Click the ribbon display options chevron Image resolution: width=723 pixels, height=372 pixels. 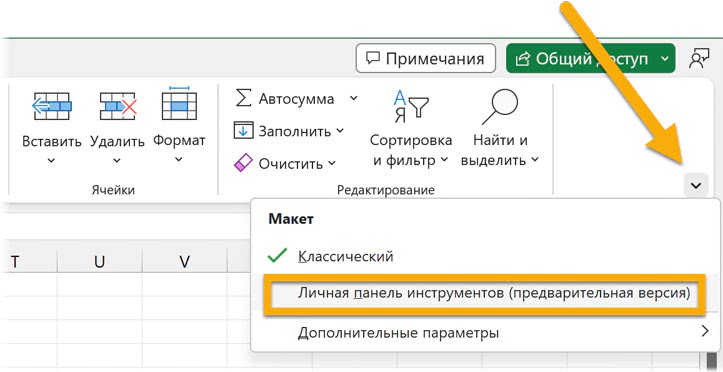tap(696, 185)
